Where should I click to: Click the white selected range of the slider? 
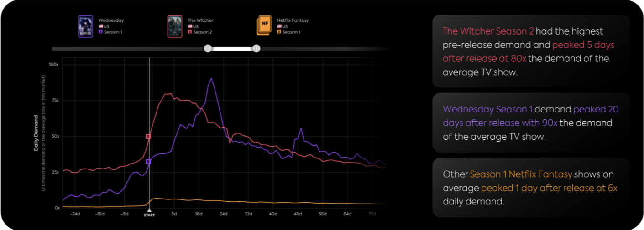(232, 48)
